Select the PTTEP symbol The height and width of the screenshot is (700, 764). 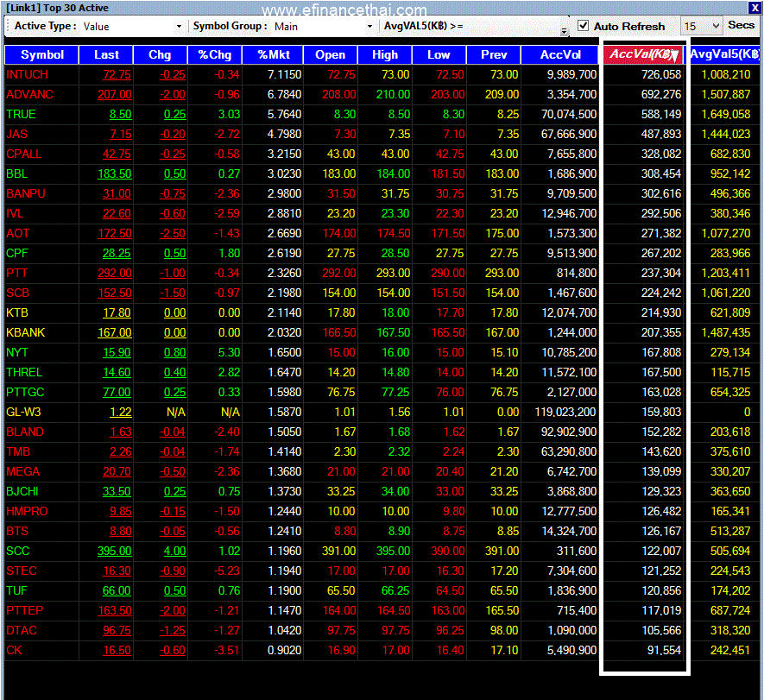(x=25, y=610)
